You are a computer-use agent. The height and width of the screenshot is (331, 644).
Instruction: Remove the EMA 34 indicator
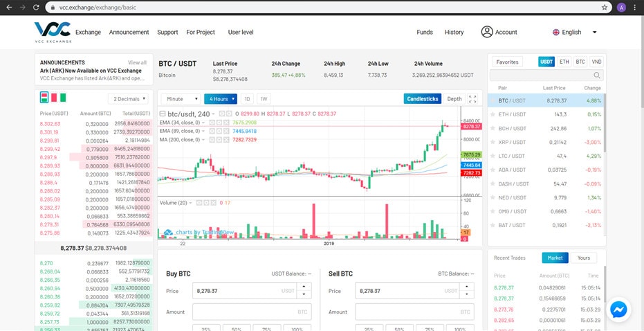click(226, 123)
